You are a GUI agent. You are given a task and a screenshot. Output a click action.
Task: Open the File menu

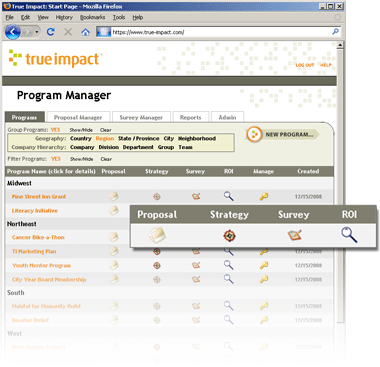click(x=10, y=17)
